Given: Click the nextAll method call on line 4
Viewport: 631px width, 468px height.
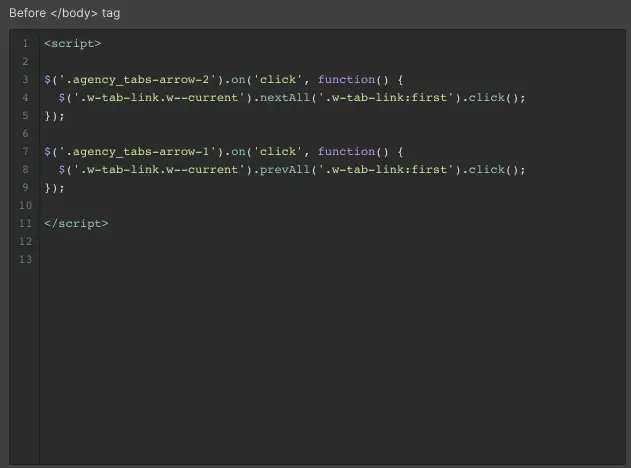Looking at the screenshot, I should pos(285,98).
